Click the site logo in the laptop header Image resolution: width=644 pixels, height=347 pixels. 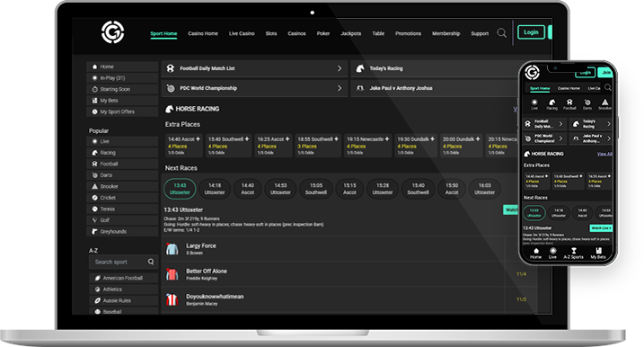(113, 32)
